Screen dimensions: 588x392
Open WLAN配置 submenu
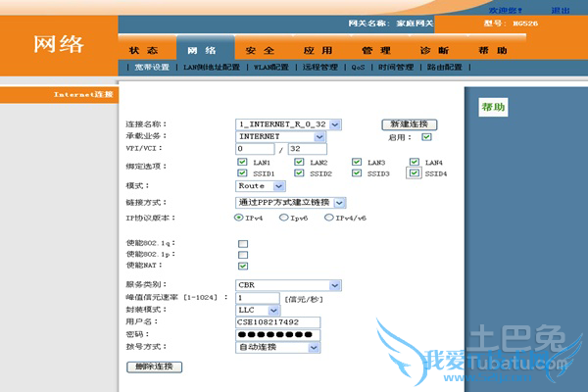(x=271, y=68)
